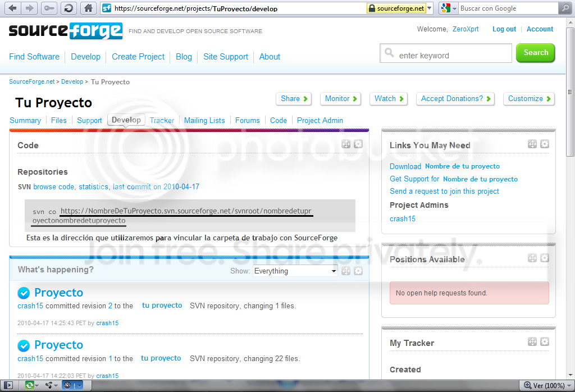The height and width of the screenshot is (392, 575).
Task: Click the checkmark icon beside the revision 2 Proyecto entry
Action: tap(24, 293)
